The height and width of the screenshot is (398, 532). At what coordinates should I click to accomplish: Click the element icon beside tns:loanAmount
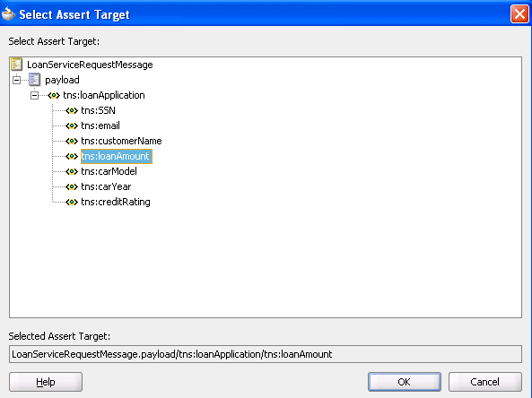click(x=72, y=156)
